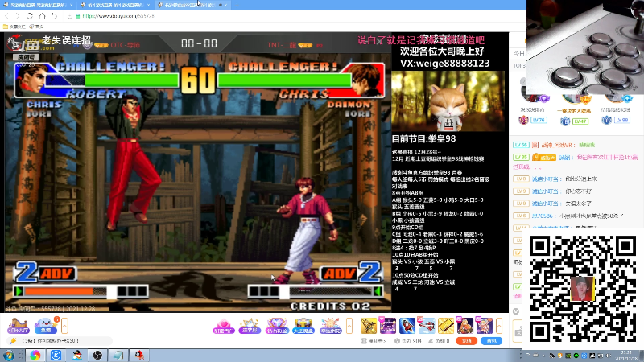Image resolution: width=644 pixels, height=362 pixels.
Task: Click the LV 35 chat message username
Action: (x=565, y=157)
